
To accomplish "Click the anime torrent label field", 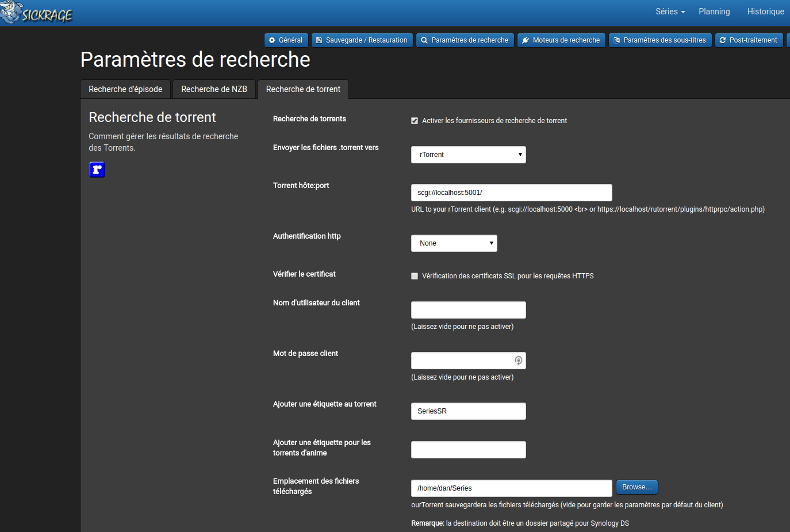I will point(469,450).
